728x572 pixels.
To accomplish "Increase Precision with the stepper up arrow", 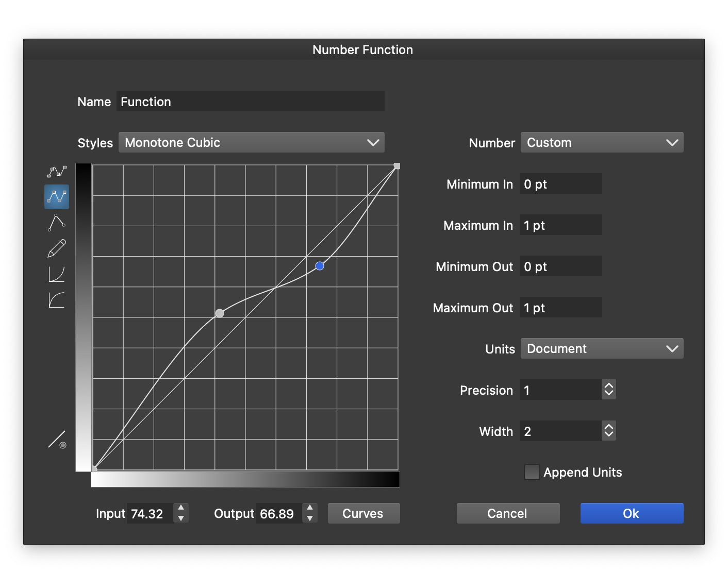I will (609, 385).
